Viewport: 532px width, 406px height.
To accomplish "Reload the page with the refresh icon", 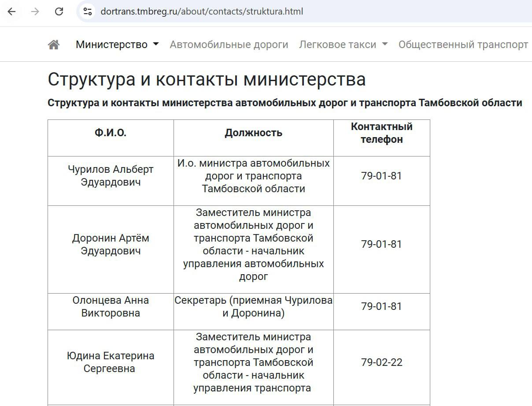I will [x=59, y=11].
